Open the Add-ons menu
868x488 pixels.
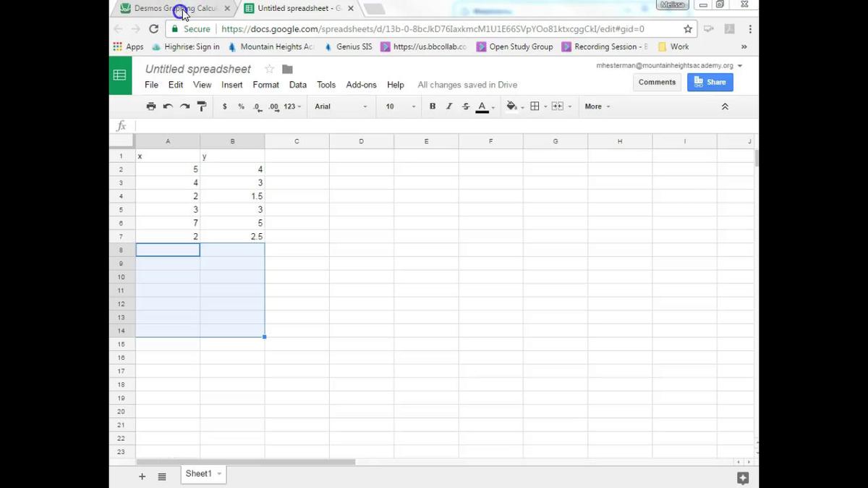pos(362,85)
